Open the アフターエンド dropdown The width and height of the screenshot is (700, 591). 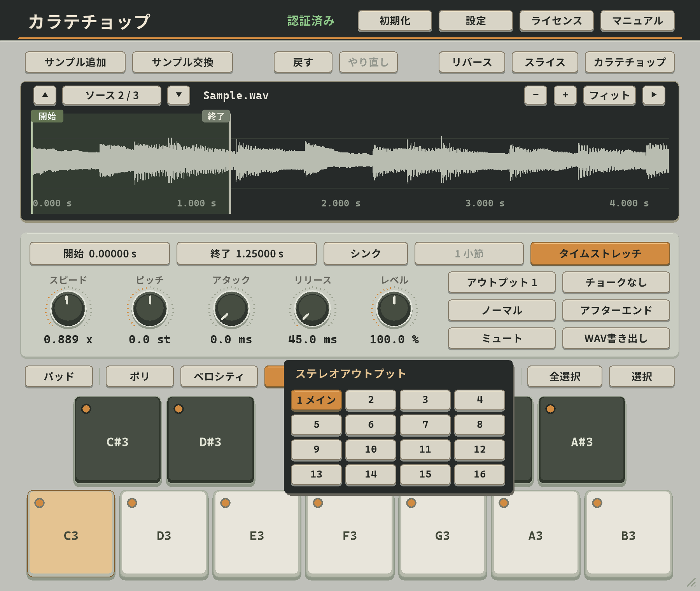coord(616,310)
